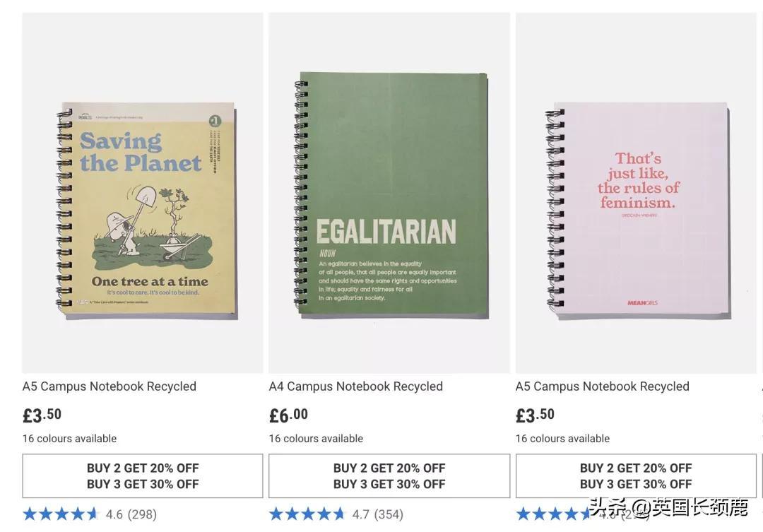Click star rating icons of first notebook

click(61, 514)
